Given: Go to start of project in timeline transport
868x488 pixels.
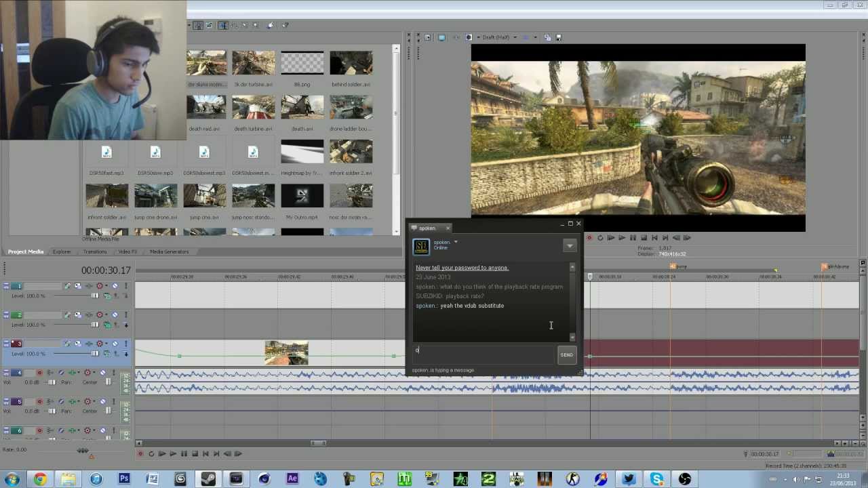Looking at the screenshot, I should pos(205,453).
